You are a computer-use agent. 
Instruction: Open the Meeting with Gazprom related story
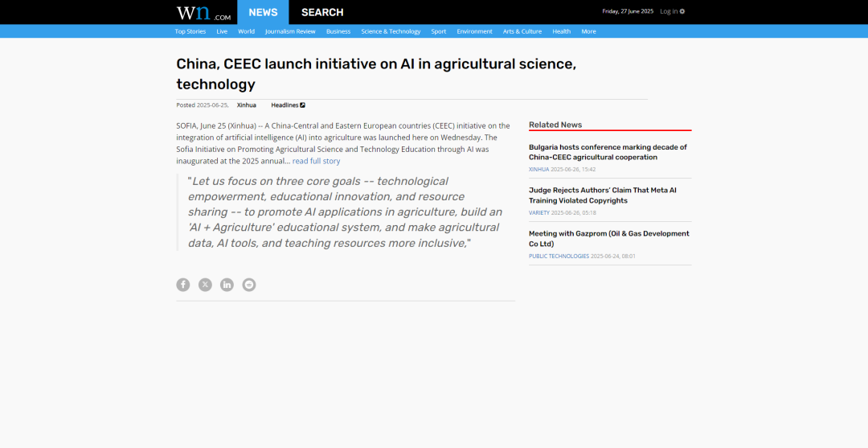pyautogui.click(x=608, y=238)
